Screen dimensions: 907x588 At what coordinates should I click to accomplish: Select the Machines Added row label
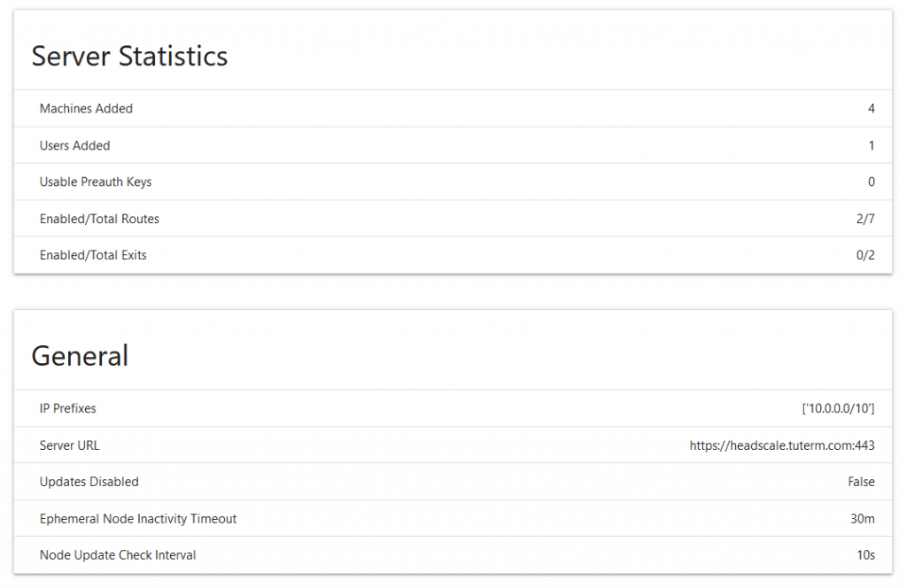point(86,109)
